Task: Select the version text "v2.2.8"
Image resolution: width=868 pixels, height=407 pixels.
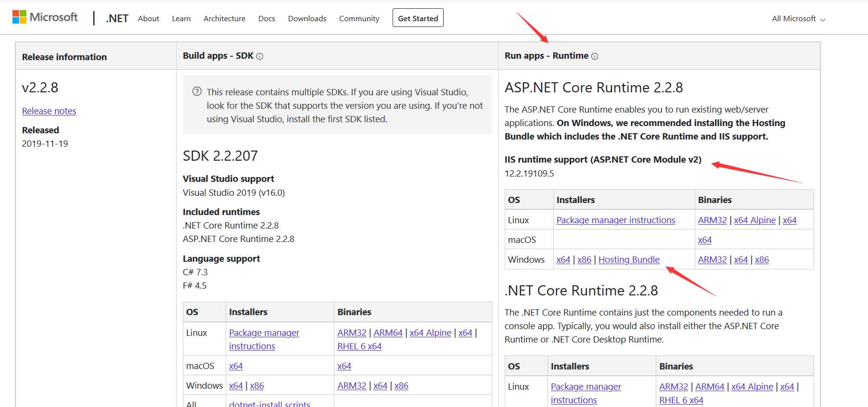Action: tap(40, 87)
